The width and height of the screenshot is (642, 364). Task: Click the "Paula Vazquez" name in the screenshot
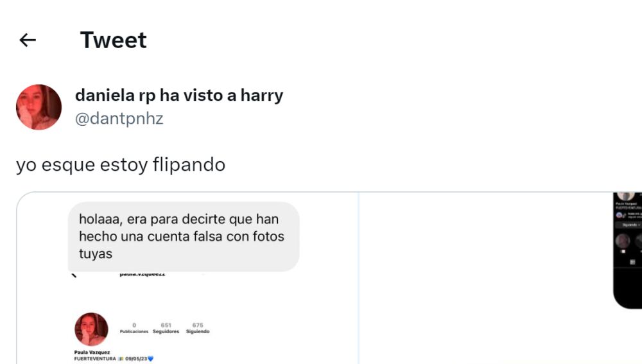[92, 352]
